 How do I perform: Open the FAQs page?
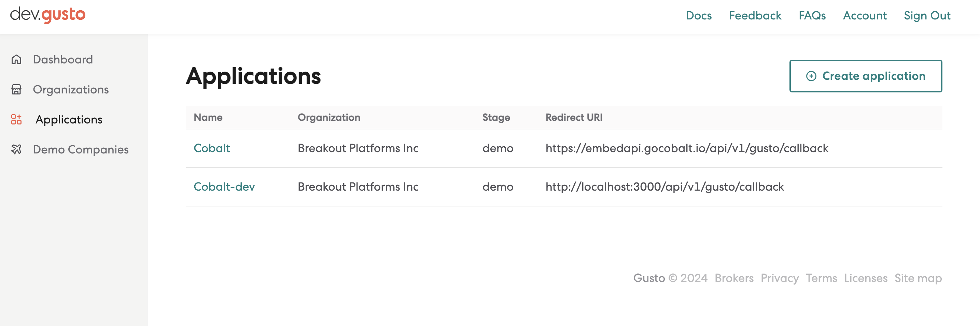pos(812,15)
